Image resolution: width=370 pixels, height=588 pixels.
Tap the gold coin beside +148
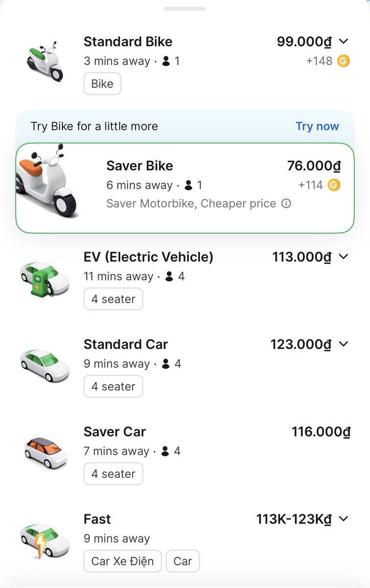[344, 61]
